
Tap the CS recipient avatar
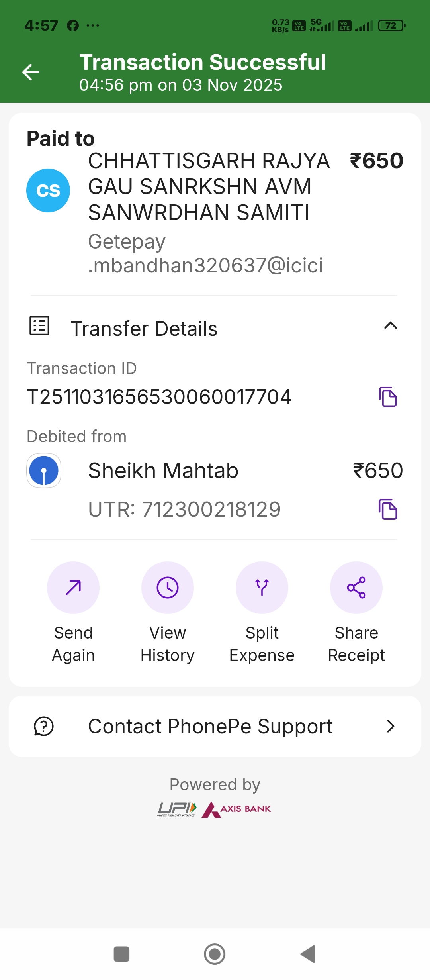48,190
